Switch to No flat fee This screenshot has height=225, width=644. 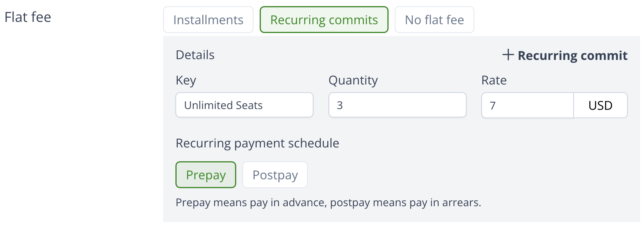pyautogui.click(x=434, y=20)
